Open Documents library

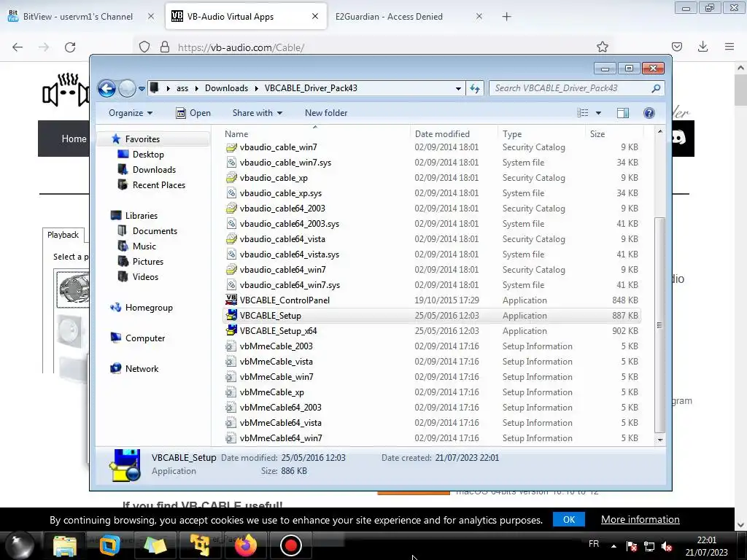[155, 231]
